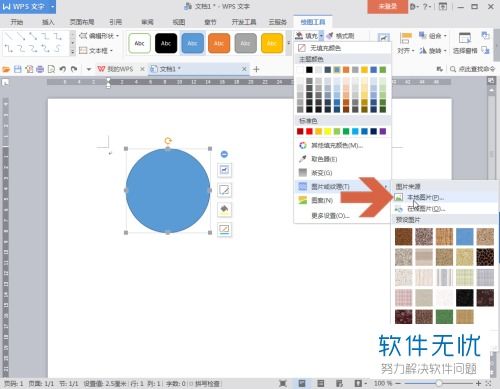This screenshot has height=389, width=500.
Task: Open the 页面布局 ribbon tab
Action: (82, 22)
